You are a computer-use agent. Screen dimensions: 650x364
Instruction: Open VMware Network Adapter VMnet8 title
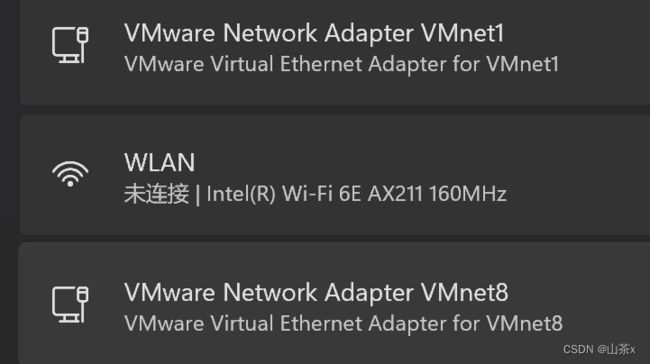coord(316,292)
